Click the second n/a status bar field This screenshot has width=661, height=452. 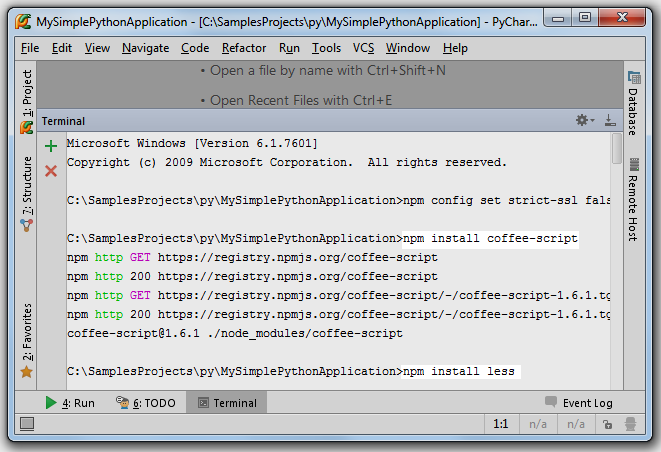tap(576, 424)
